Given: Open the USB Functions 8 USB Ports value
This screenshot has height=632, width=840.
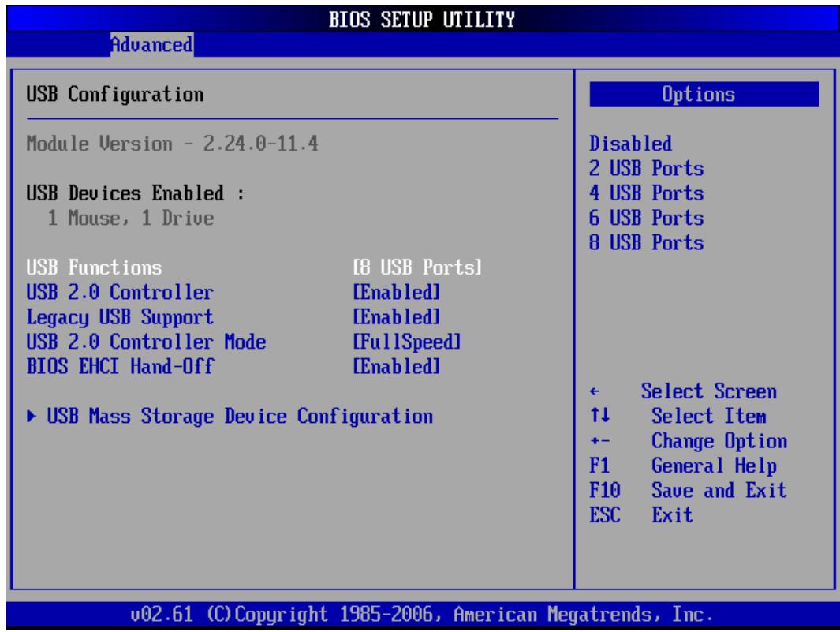Looking at the screenshot, I should pos(417,267).
